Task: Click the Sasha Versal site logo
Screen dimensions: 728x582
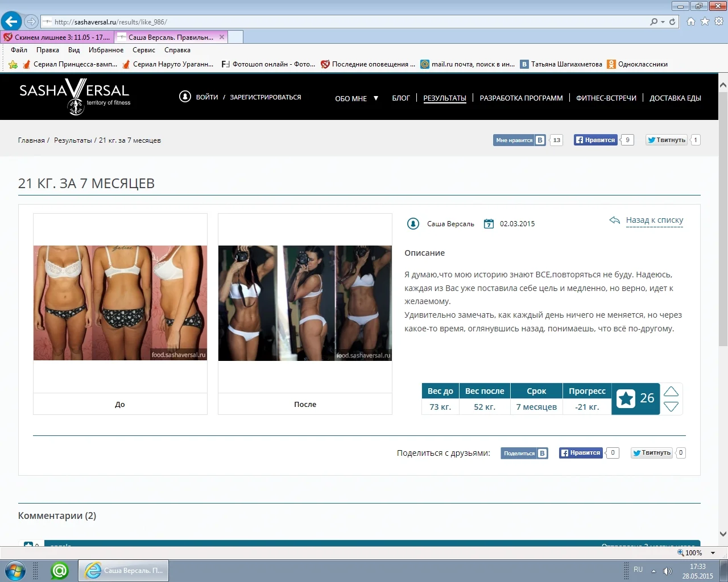Action: [75, 97]
